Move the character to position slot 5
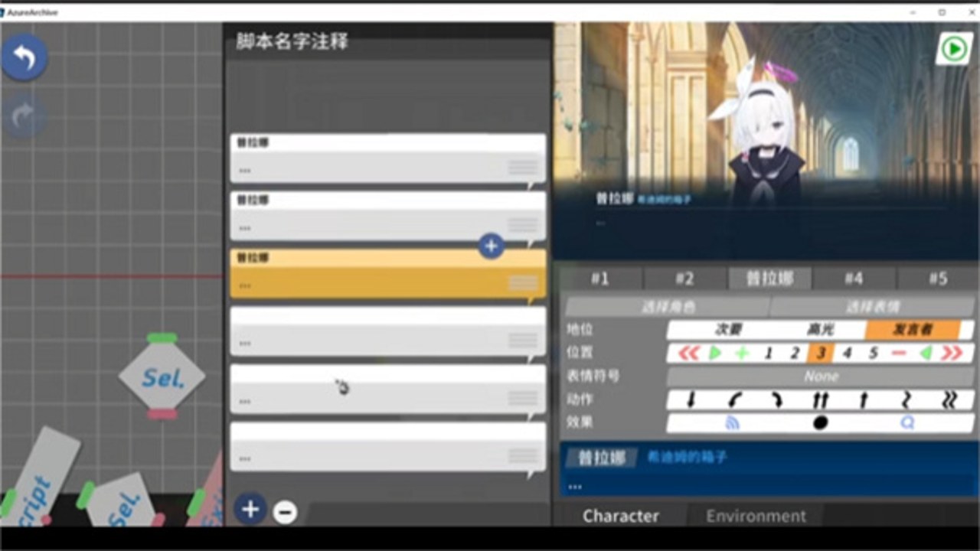 click(x=873, y=354)
